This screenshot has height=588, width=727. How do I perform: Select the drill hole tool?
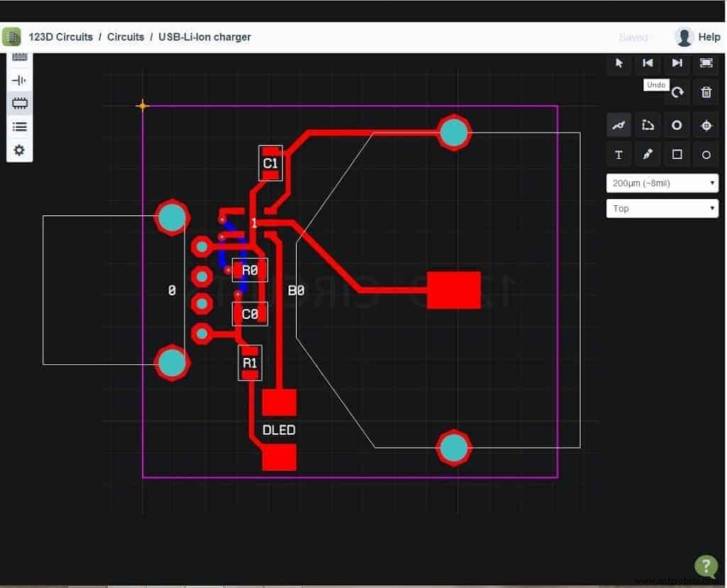[x=705, y=125]
